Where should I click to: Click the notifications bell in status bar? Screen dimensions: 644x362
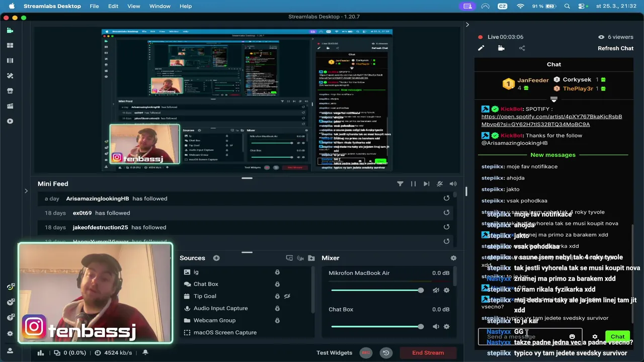pyautogui.click(x=145, y=353)
